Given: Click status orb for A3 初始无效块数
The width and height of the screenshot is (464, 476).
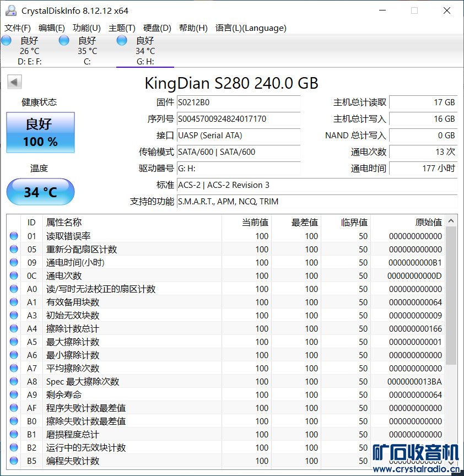Looking at the screenshot, I should tap(14, 315).
